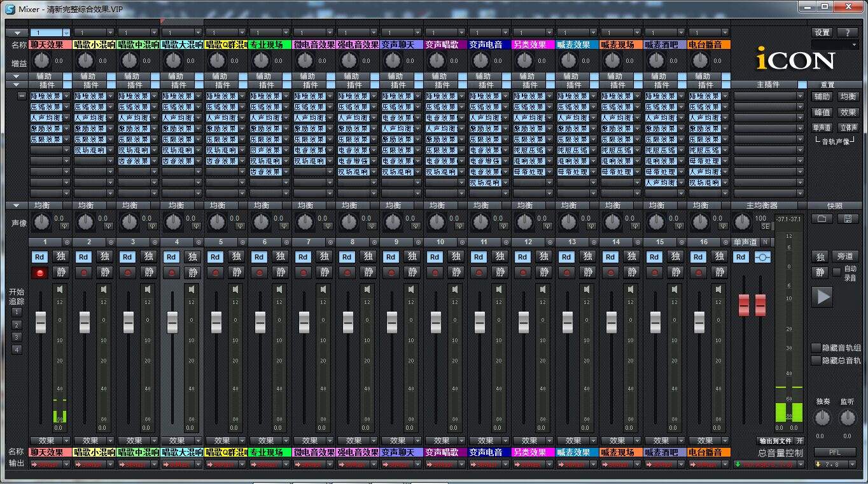
Task: Click 旁道 bypass button
Action: 845,256
